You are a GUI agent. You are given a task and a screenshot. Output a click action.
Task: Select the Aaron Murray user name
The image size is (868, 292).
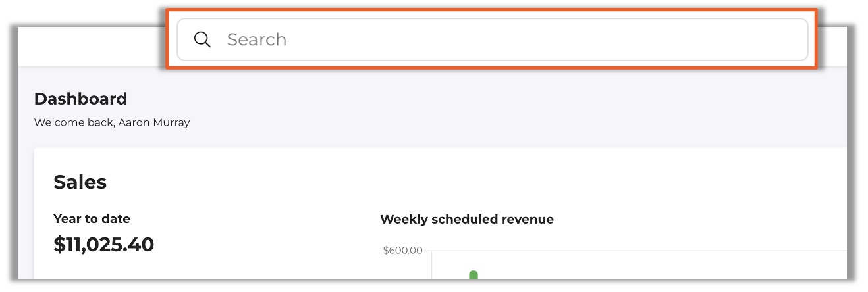pyautogui.click(x=154, y=122)
